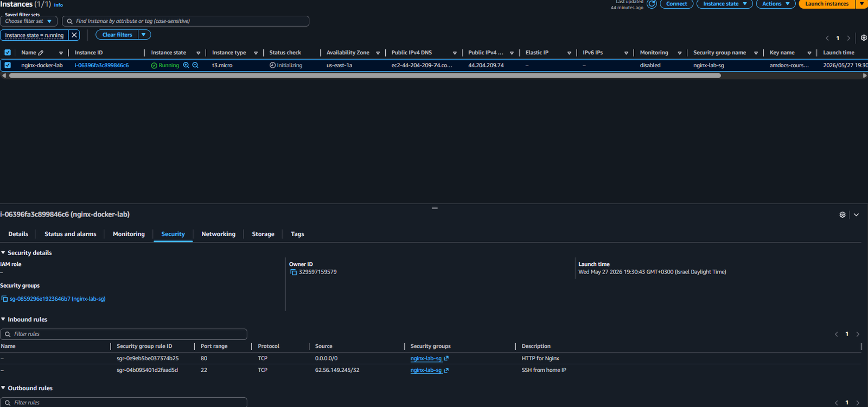
Task: Go to next page of instances table
Action: pyautogui.click(x=849, y=38)
